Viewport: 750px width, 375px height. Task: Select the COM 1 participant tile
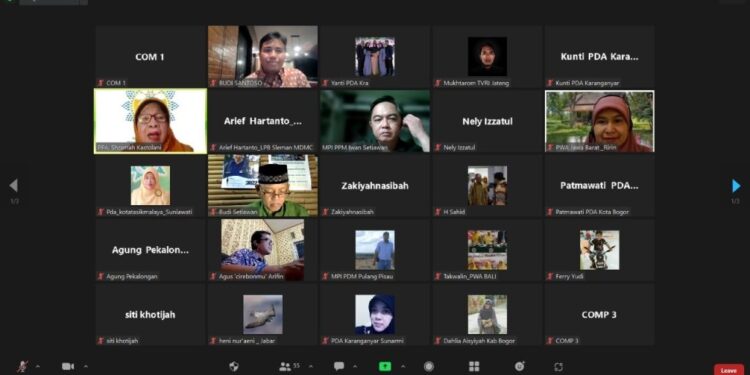tap(150, 56)
